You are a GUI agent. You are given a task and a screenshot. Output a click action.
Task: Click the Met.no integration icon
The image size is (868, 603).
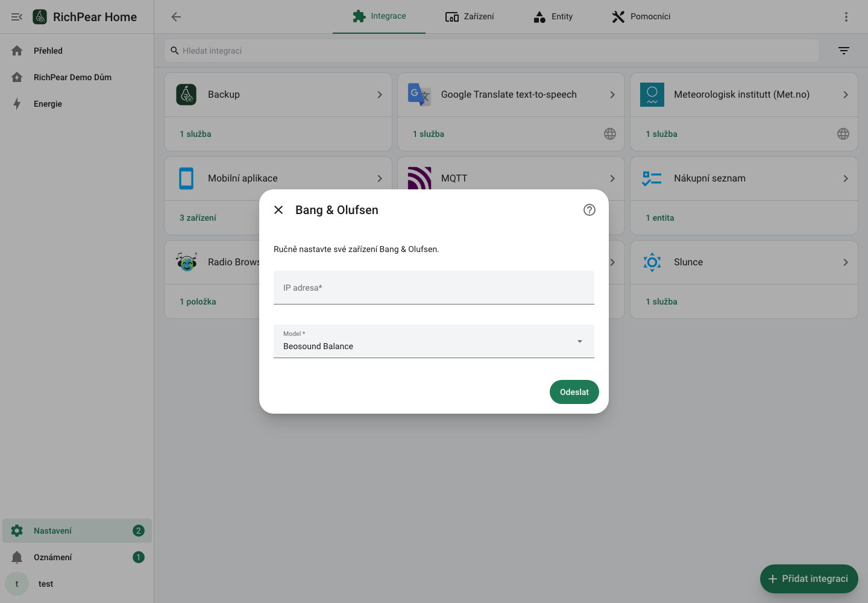point(652,95)
